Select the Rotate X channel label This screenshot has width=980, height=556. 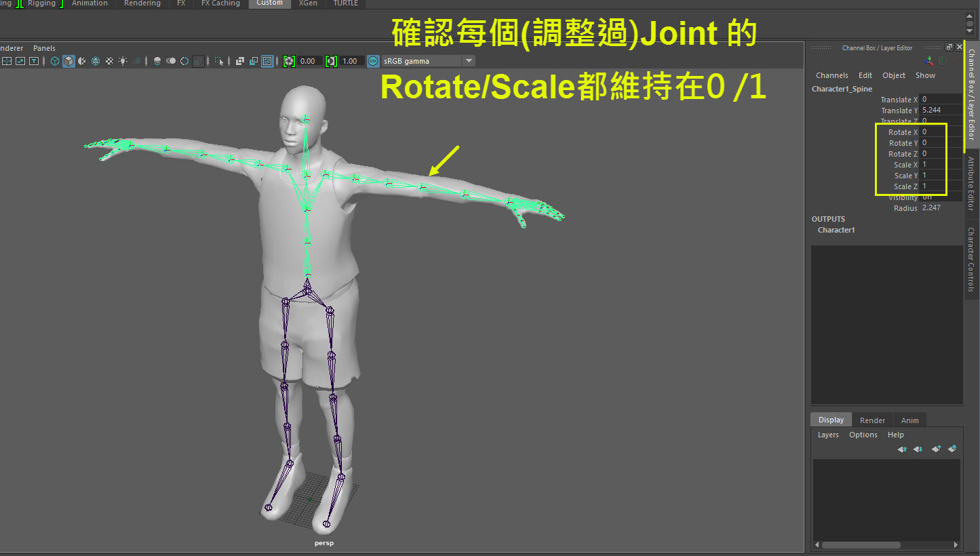click(903, 132)
